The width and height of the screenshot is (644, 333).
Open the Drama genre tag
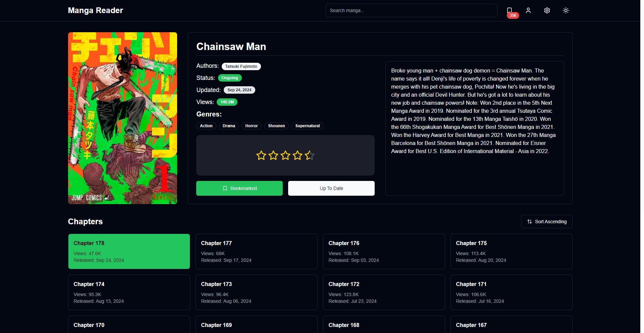(x=229, y=126)
